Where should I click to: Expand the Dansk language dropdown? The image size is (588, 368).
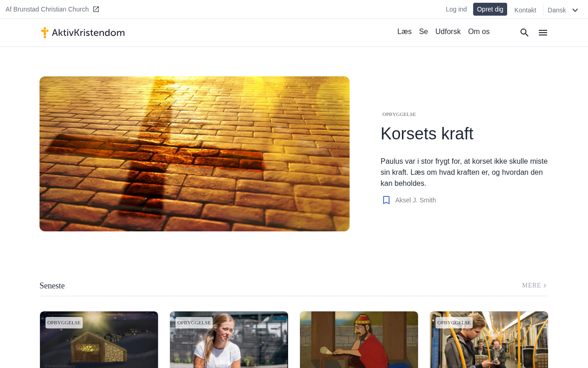[x=563, y=10]
